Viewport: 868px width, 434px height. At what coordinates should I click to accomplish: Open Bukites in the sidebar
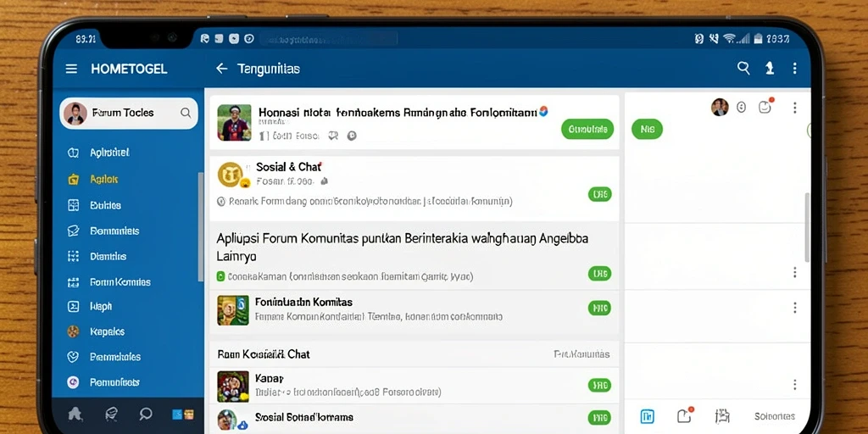pyautogui.click(x=105, y=205)
